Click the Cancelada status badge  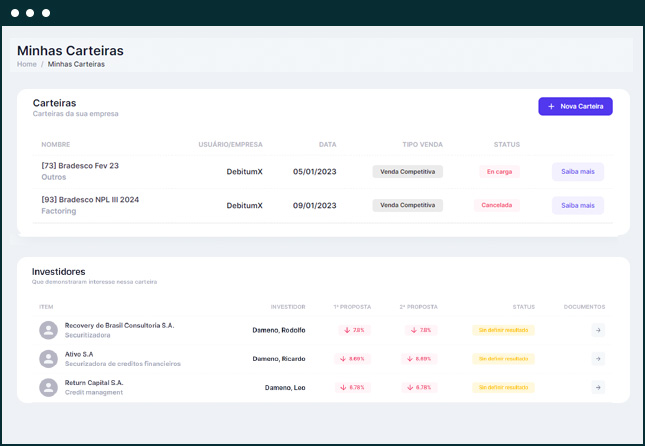tap(497, 205)
